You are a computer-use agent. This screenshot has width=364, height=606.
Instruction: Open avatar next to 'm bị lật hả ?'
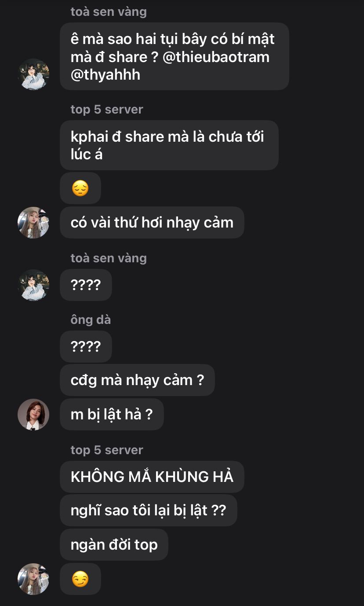click(33, 415)
